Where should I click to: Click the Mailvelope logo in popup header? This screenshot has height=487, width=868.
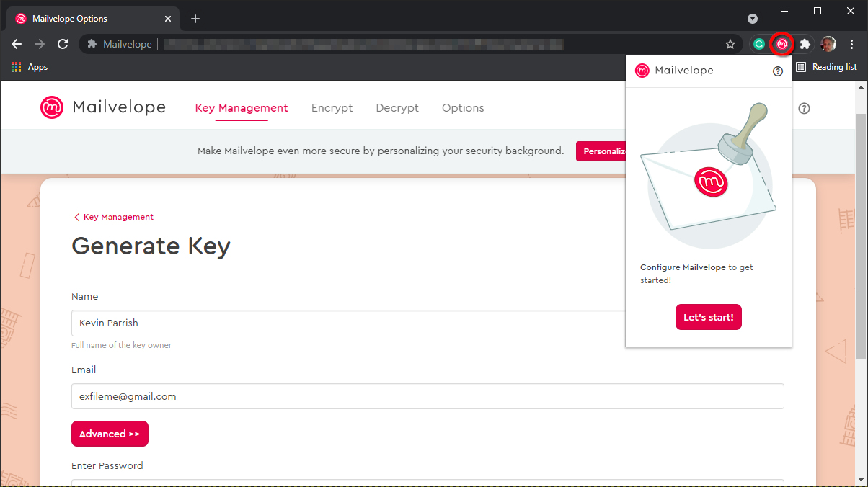click(674, 70)
